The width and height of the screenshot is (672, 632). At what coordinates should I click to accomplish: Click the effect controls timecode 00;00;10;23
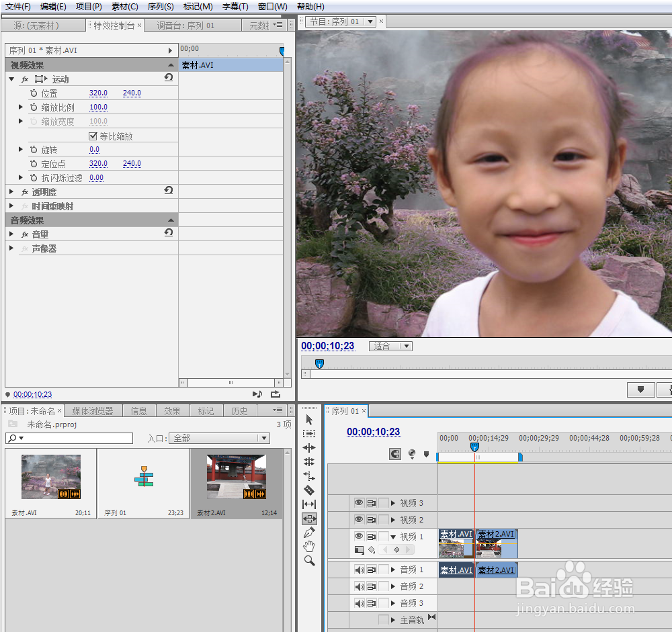coord(32,394)
